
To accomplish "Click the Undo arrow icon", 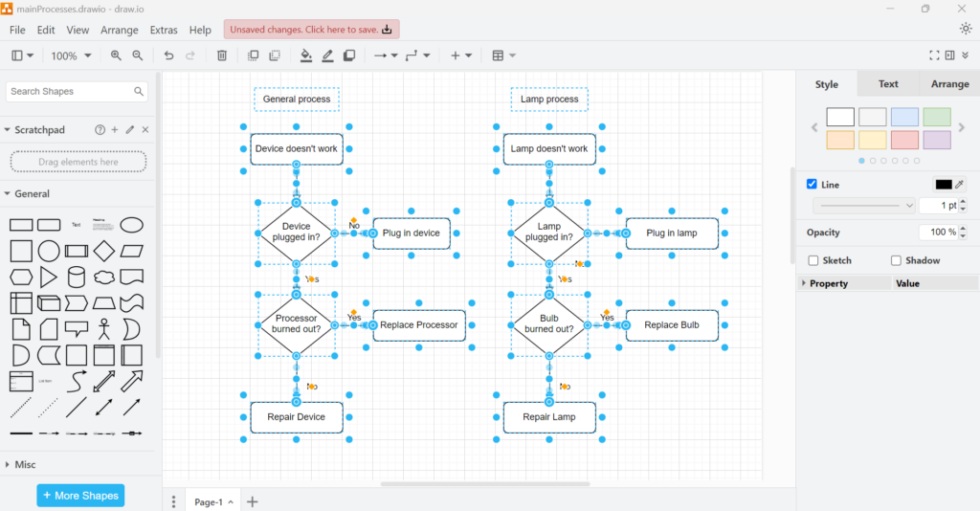I will pos(168,56).
